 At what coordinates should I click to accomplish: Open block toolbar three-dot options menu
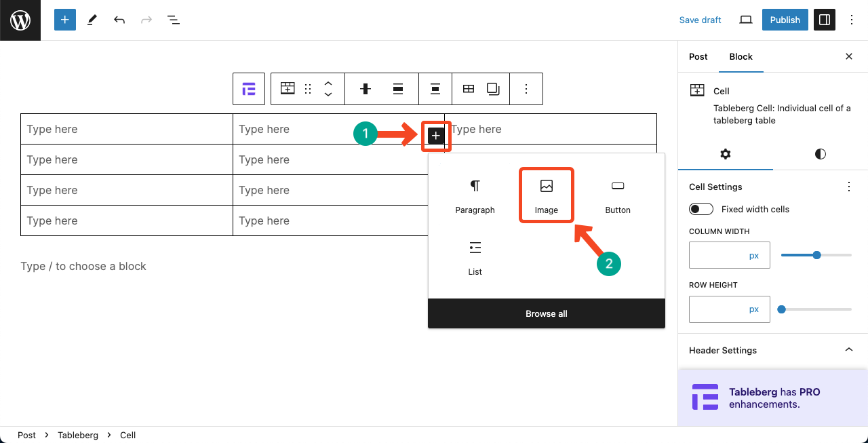coord(526,89)
